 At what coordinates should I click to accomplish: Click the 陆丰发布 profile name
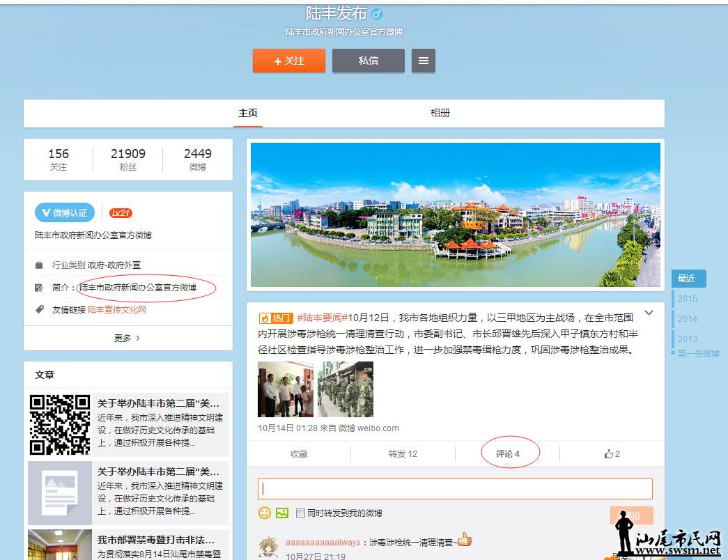pyautogui.click(x=336, y=13)
